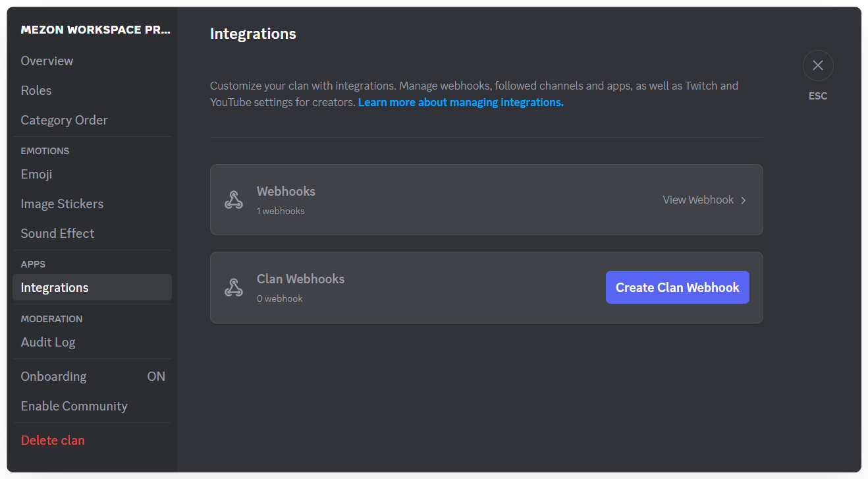Select Category Order in sidebar
This screenshot has width=868, height=479.
click(64, 120)
